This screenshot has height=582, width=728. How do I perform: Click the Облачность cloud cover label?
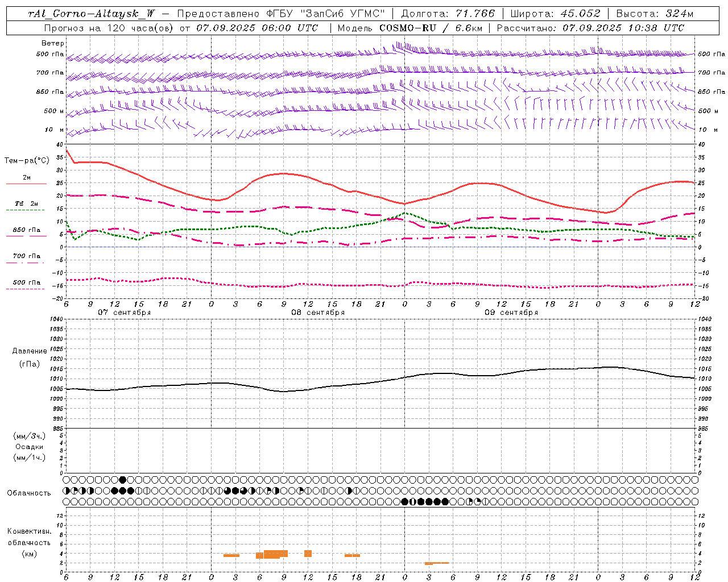point(29,493)
